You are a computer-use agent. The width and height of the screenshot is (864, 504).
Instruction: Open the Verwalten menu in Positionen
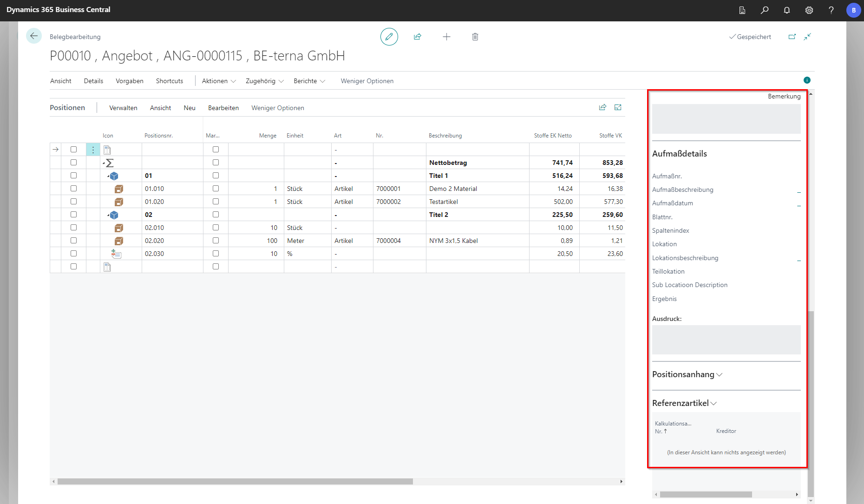(x=123, y=108)
